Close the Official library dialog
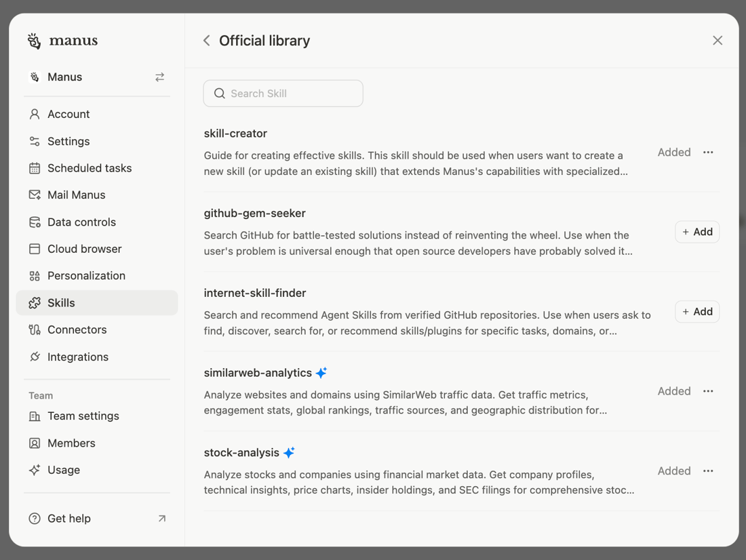 click(718, 41)
